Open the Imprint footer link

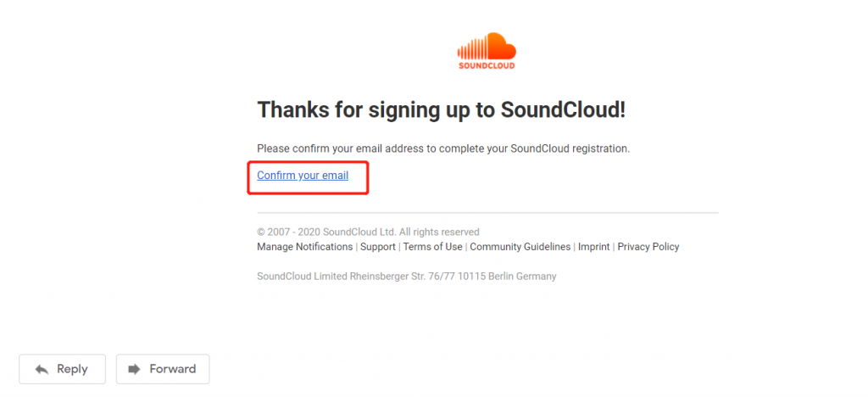593,247
